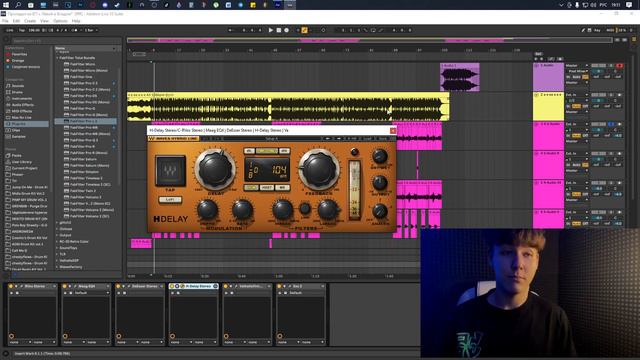Viewport: 640px width, 360px height.
Task: Click the Dry/Wet knob at top right
Action: pyautogui.click(x=380, y=156)
